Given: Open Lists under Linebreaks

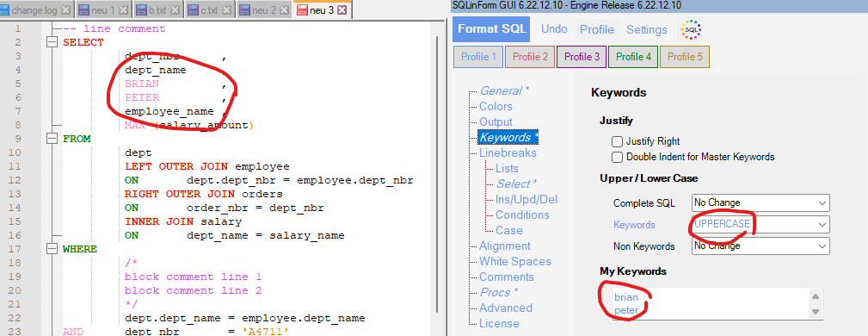Looking at the screenshot, I should point(507,169).
